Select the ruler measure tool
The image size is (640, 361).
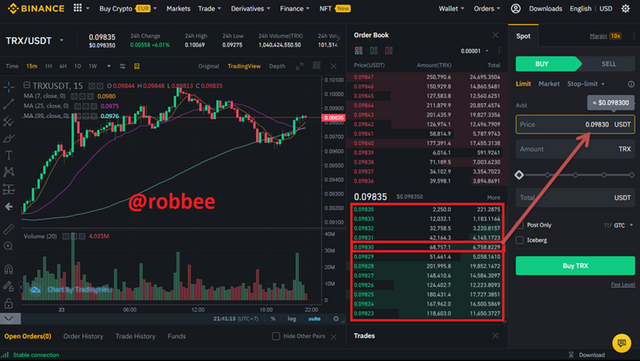coord(9,229)
